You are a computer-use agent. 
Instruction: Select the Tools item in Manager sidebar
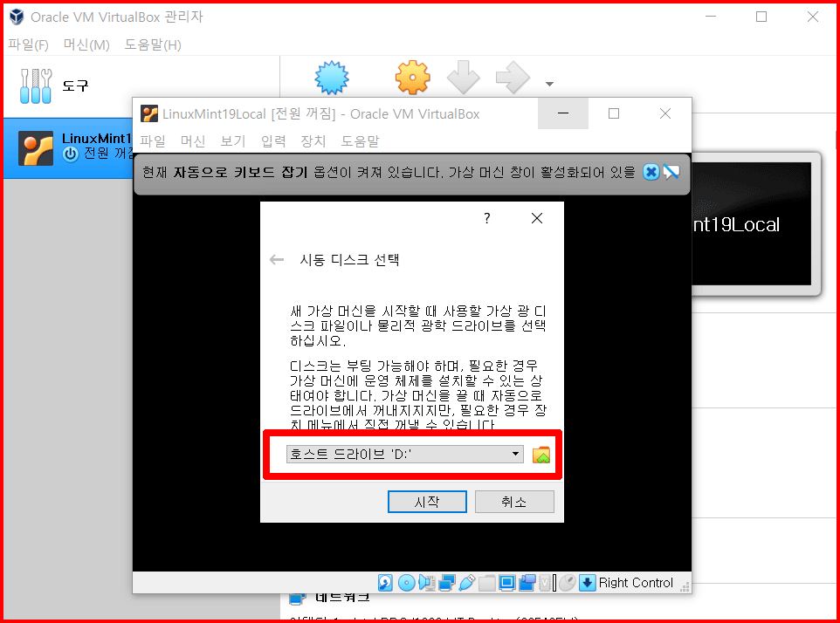point(141,86)
